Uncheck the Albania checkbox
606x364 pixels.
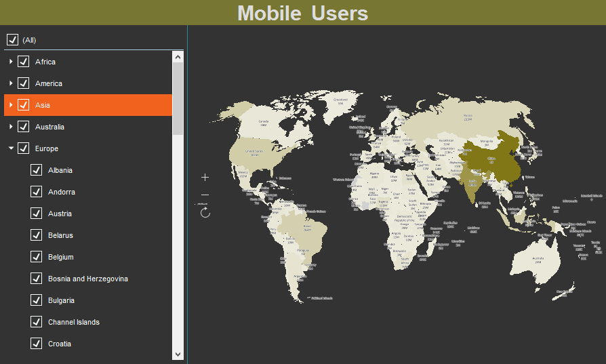tap(37, 170)
